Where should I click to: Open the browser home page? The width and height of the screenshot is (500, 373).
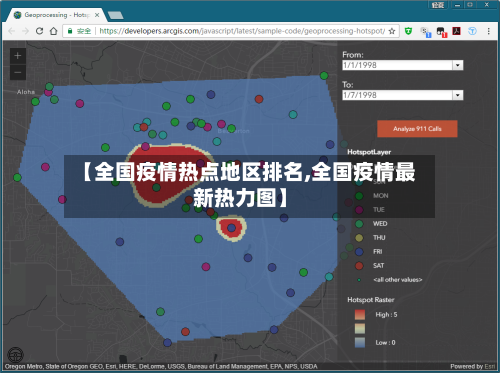tap(53, 31)
